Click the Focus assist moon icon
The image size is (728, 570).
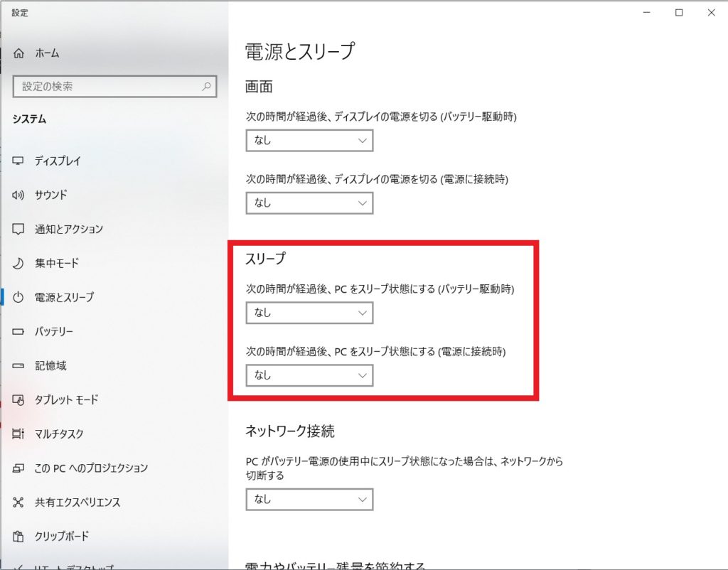tap(19, 264)
